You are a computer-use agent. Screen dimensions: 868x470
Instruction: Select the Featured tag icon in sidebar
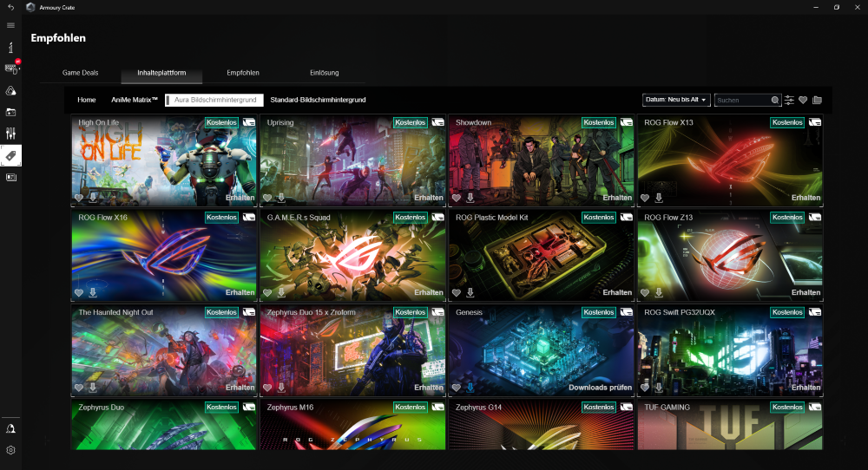10,156
